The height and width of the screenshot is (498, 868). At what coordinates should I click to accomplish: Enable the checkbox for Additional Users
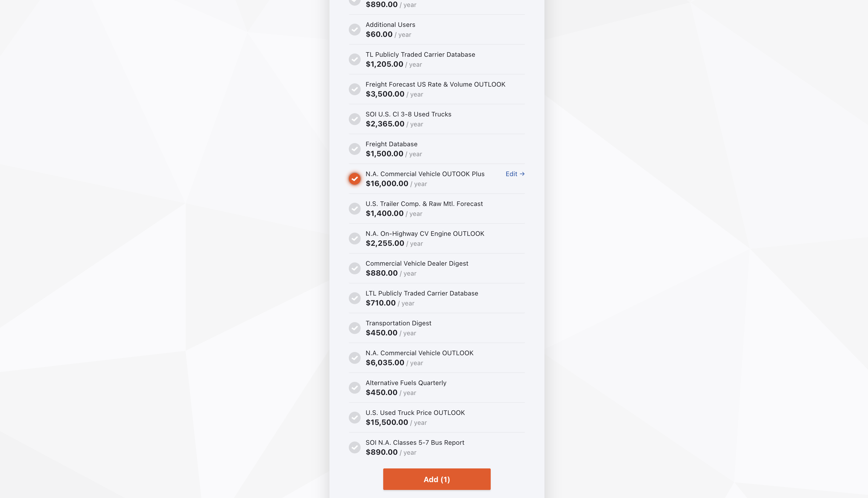click(x=355, y=29)
